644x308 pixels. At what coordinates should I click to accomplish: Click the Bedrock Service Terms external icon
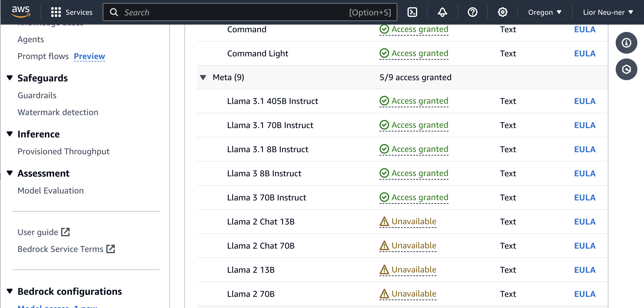tap(111, 249)
